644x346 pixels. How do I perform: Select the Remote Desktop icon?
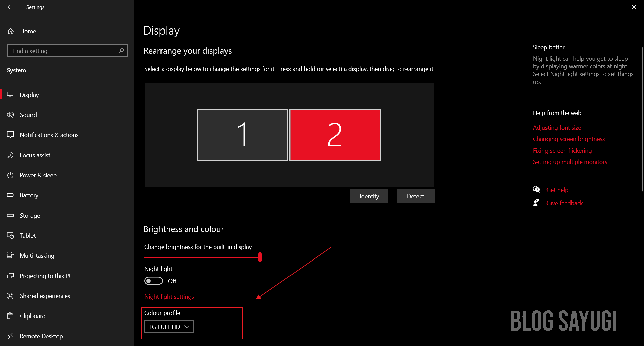10,336
